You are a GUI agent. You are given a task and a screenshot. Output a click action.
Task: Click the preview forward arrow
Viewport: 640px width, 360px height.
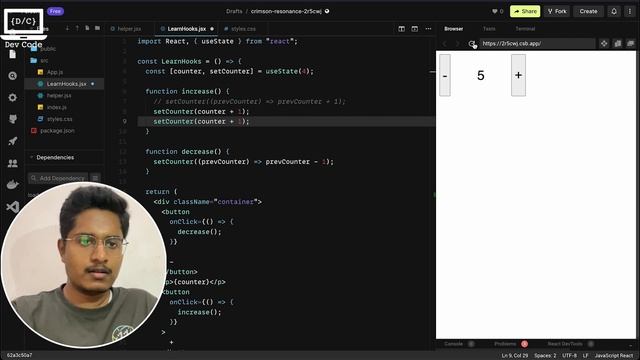[458, 43]
